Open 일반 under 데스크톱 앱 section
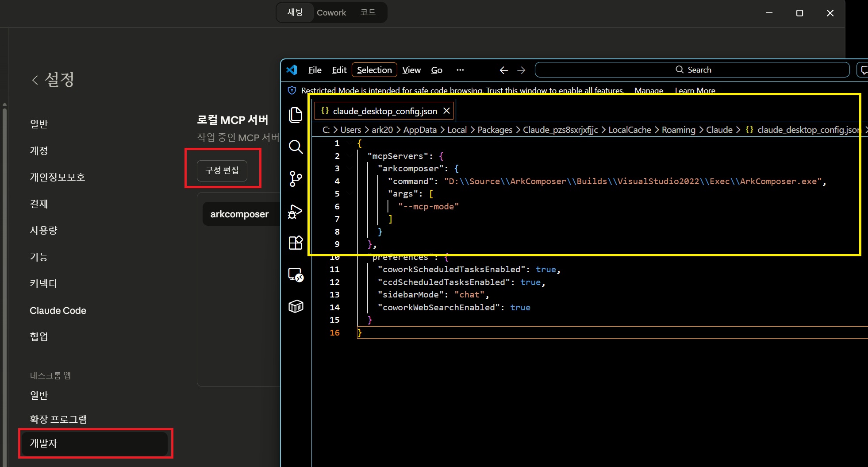Image resolution: width=868 pixels, height=467 pixels. pyautogui.click(x=39, y=395)
